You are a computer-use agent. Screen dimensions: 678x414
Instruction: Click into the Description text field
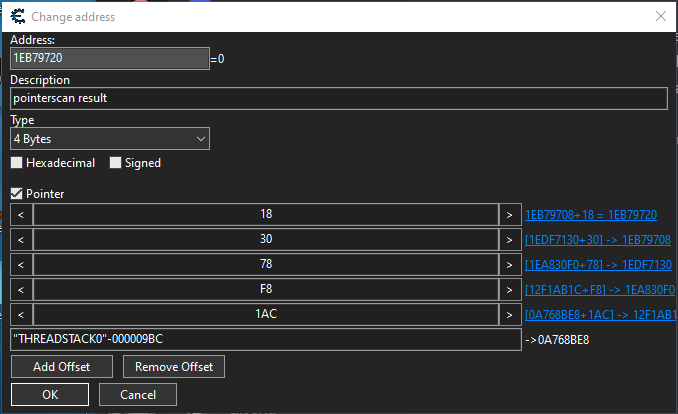coord(338,98)
